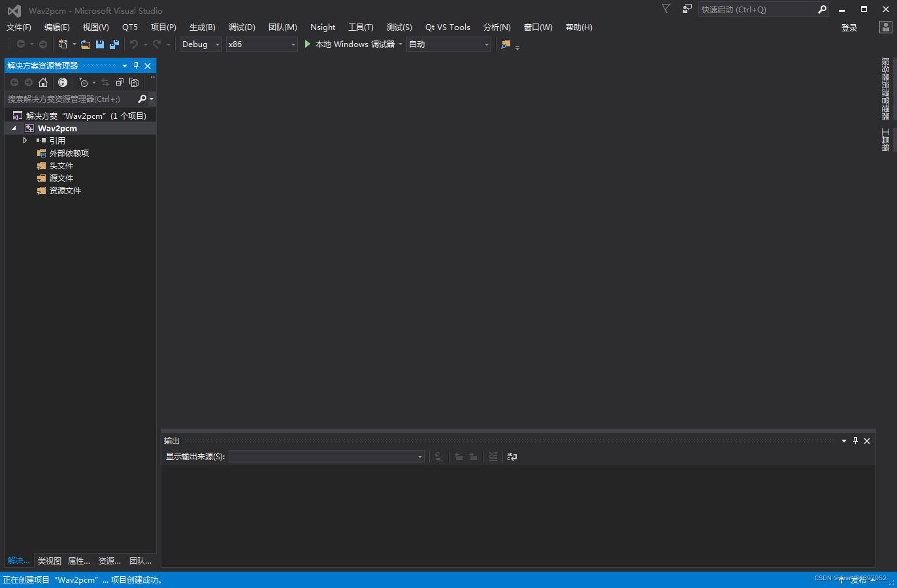This screenshot has width=897, height=588.
Task: Open the QT5 menu
Action: coord(130,27)
